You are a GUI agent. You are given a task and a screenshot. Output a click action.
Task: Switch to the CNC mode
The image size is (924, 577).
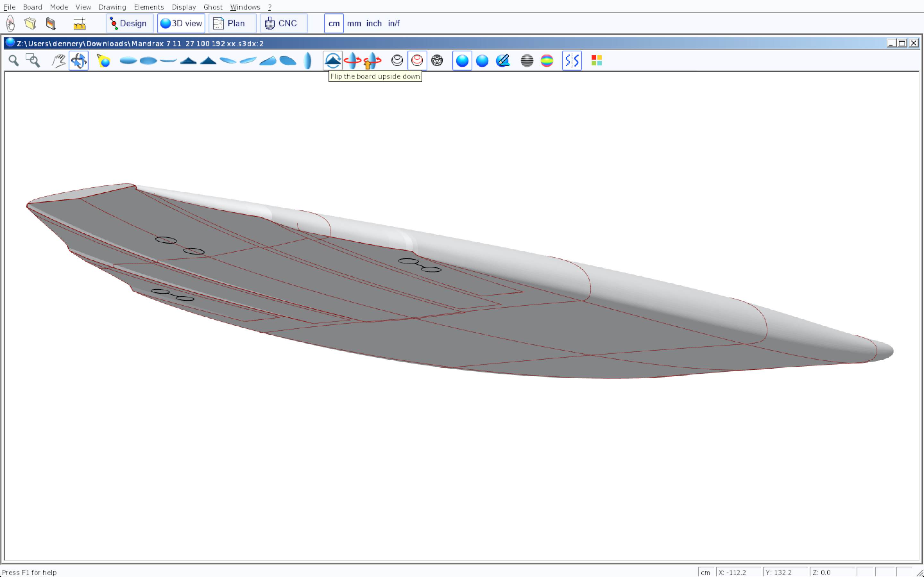click(x=283, y=23)
